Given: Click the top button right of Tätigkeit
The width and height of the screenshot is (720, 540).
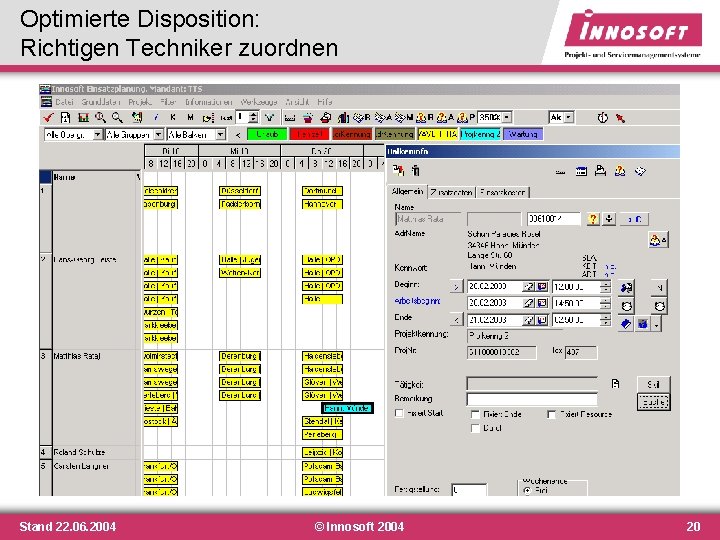Looking at the screenshot, I should click(654, 384).
